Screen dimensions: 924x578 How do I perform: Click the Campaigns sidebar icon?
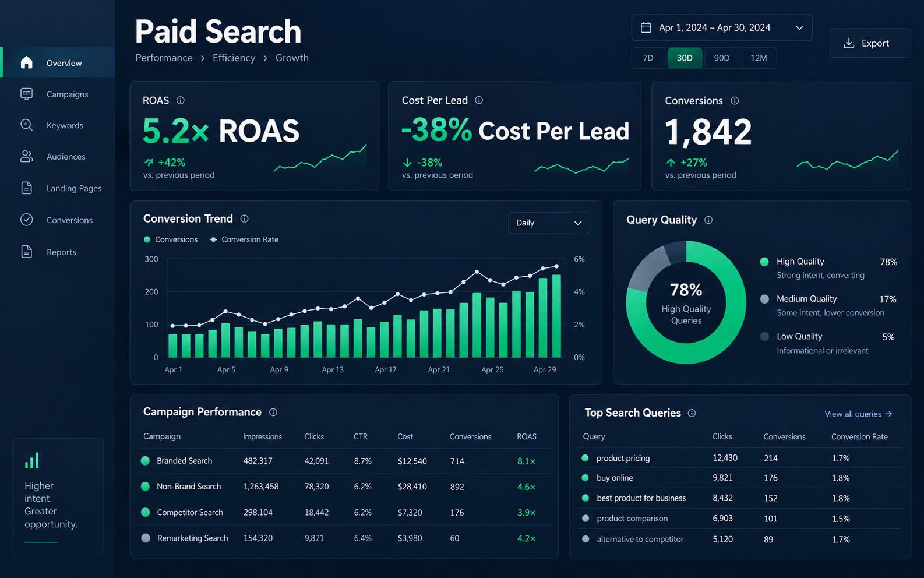click(x=26, y=94)
